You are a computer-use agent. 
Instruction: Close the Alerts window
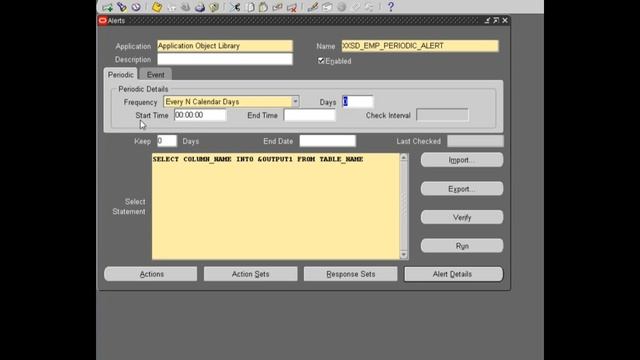[505, 20]
